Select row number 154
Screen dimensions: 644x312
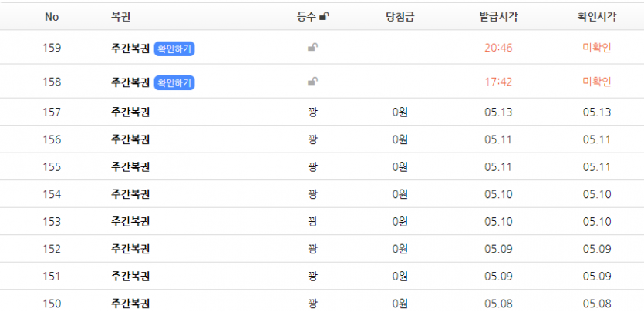pos(52,194)
